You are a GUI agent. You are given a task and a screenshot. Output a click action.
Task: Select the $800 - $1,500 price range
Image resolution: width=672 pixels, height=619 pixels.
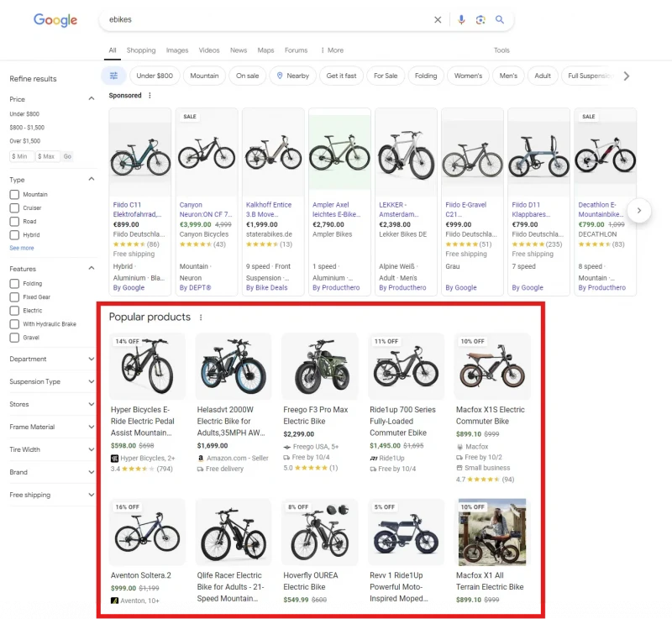(x=27, y=128)
